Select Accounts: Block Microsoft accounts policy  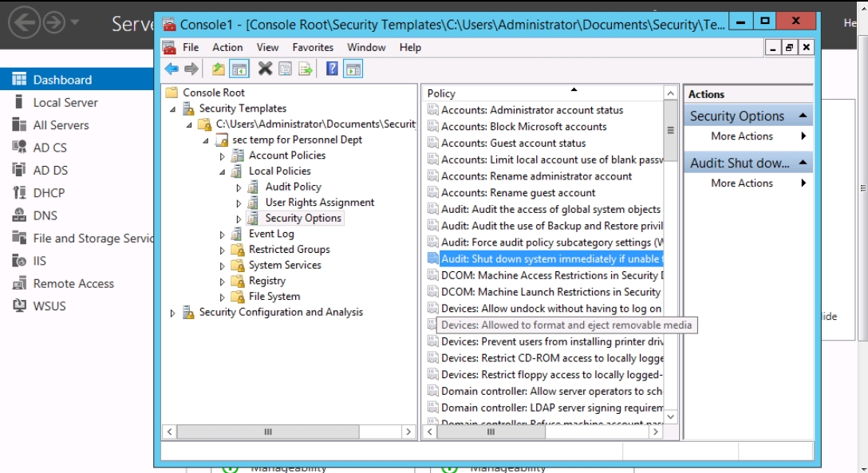[x=523, y=127]
